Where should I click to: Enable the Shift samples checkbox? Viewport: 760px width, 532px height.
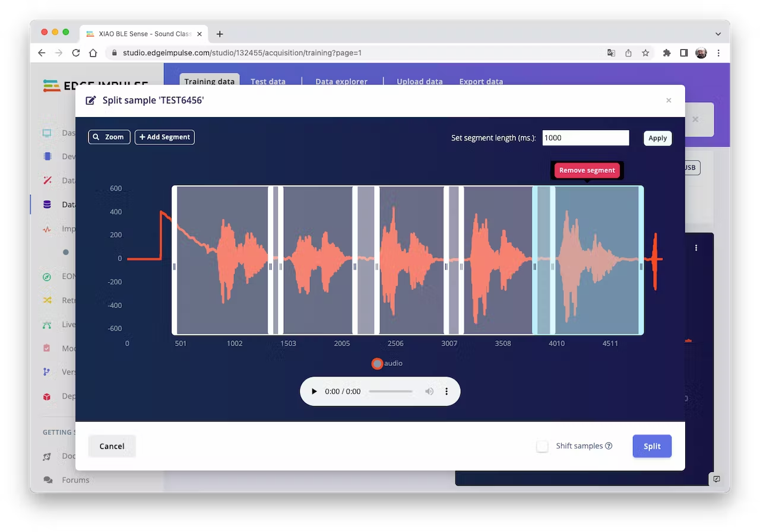[542, 446]
